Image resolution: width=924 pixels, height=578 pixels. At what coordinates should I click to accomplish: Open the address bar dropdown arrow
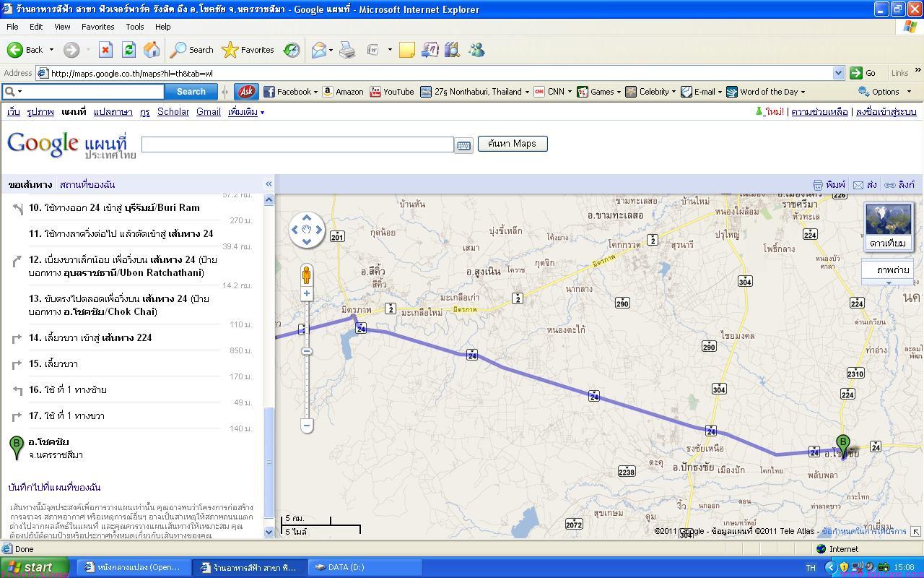click(838, 73)
